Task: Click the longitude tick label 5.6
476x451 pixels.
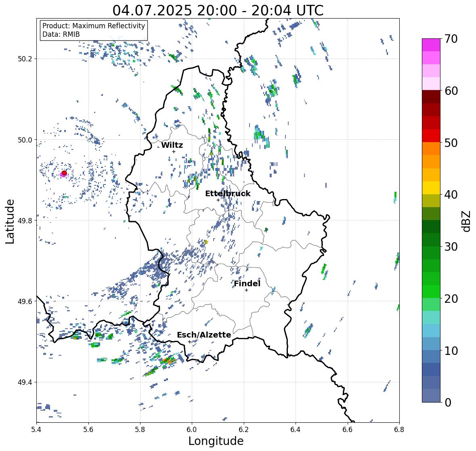Action: click(x=88, y=429)
